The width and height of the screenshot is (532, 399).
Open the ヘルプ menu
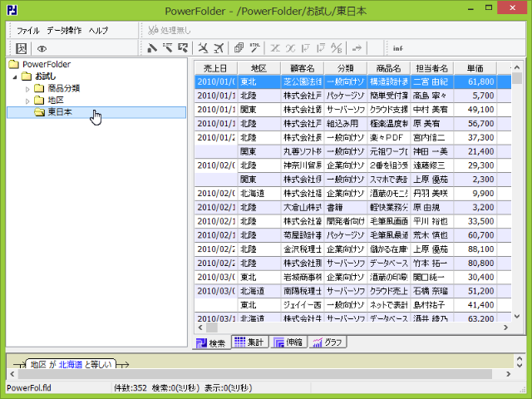click(98, 31)
